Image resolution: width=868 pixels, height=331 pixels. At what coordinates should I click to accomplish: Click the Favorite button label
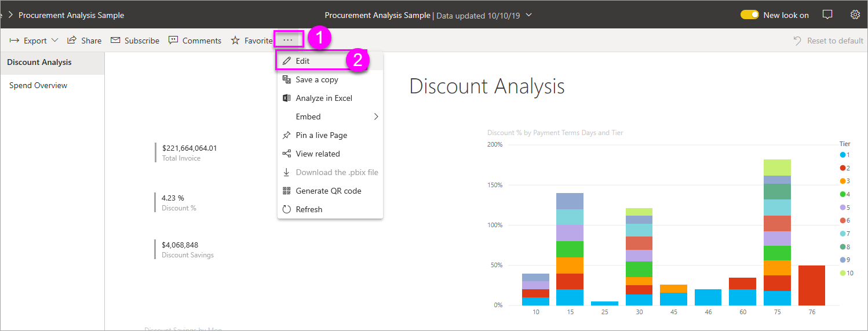258,41
